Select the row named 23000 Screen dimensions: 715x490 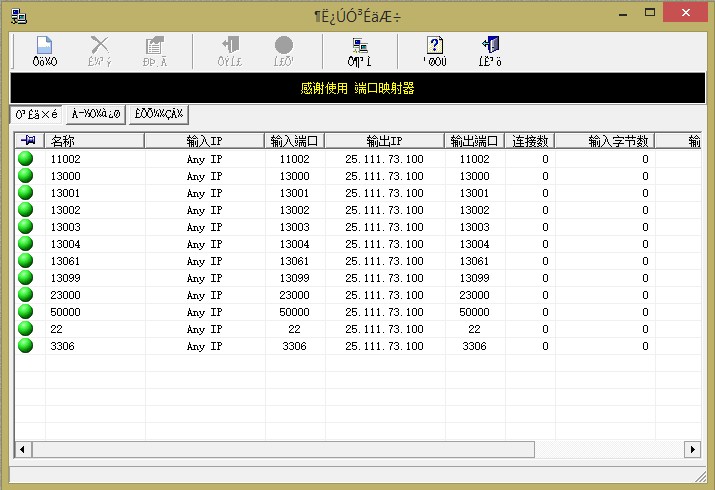point(358,295)
